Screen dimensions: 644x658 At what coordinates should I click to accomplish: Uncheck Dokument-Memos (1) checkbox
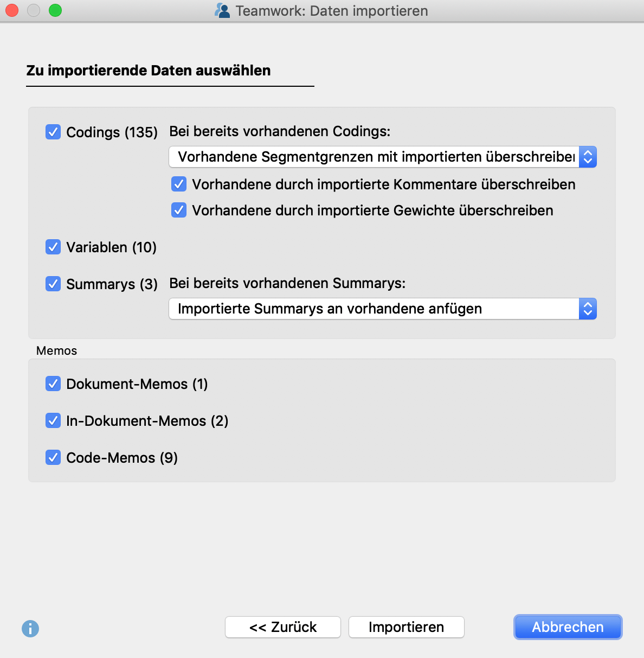click(53, 384)
